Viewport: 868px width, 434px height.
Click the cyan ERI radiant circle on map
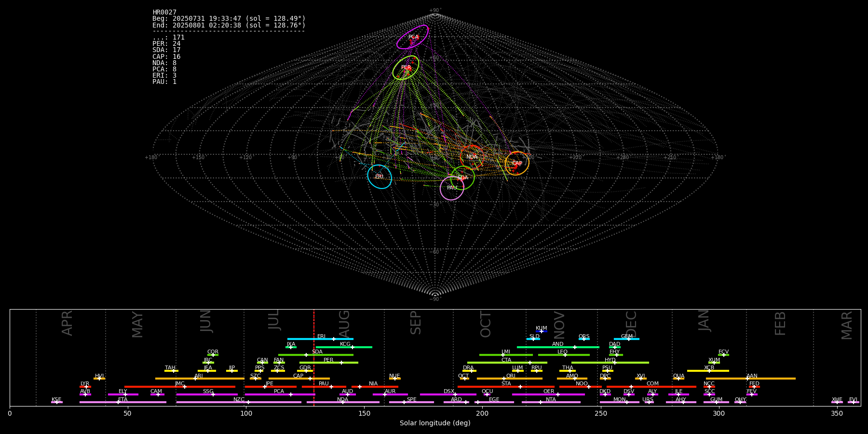380,176
